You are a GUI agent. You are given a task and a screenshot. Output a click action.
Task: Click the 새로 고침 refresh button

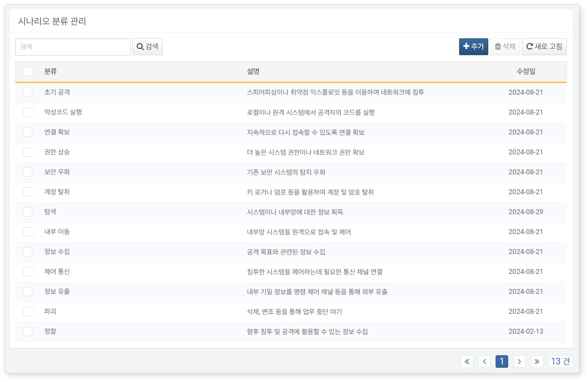pos(544,47)
